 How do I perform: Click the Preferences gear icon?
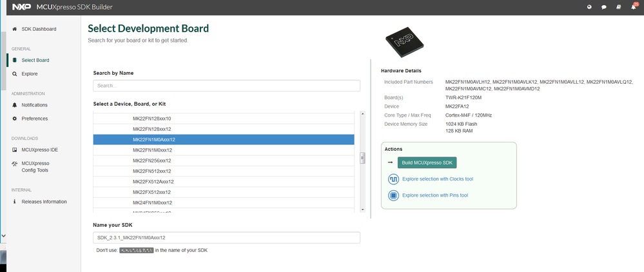[15, 119]
